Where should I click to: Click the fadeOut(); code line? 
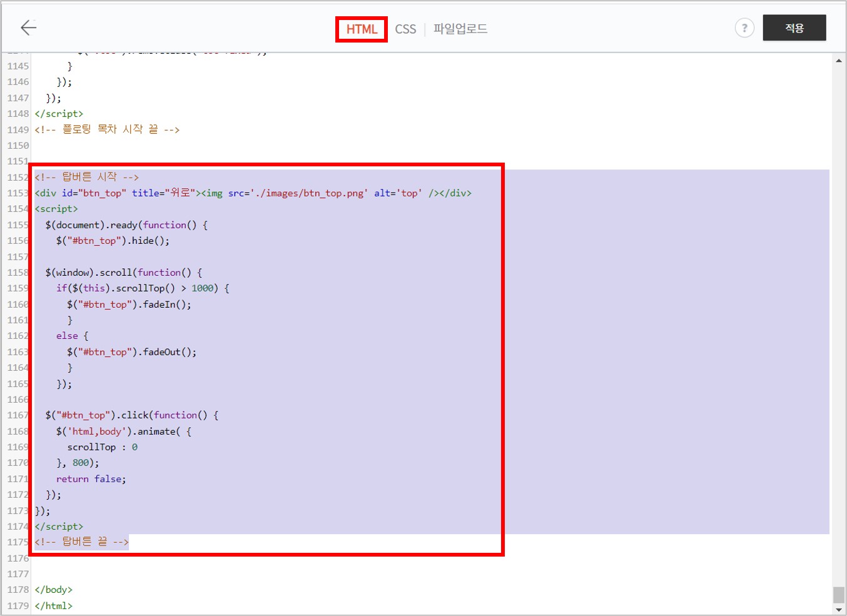click(132, 352)
